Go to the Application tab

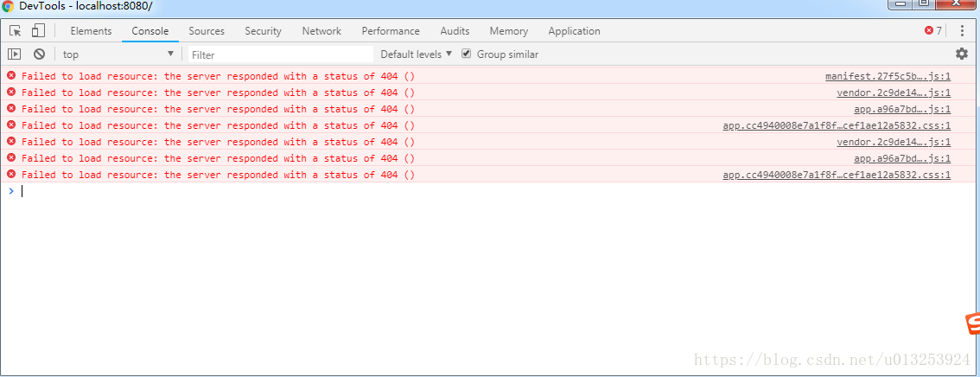coord(574,31)
